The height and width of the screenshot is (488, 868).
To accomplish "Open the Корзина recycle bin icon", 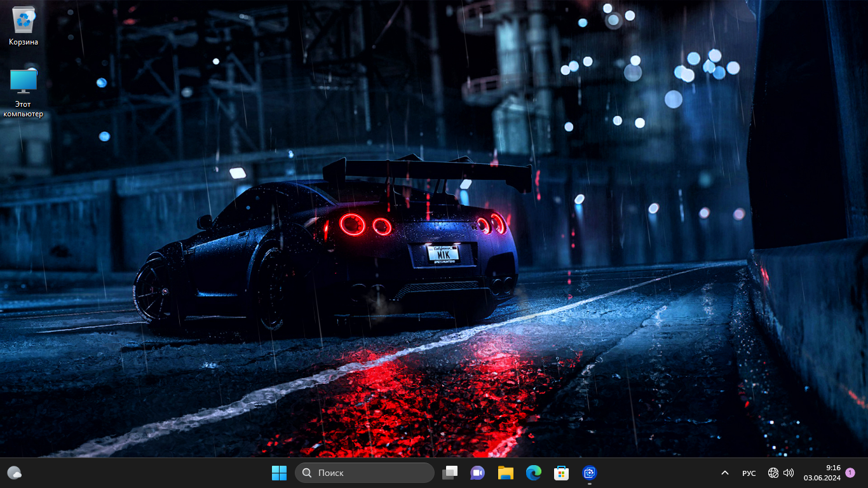I will tap(24, 26).
